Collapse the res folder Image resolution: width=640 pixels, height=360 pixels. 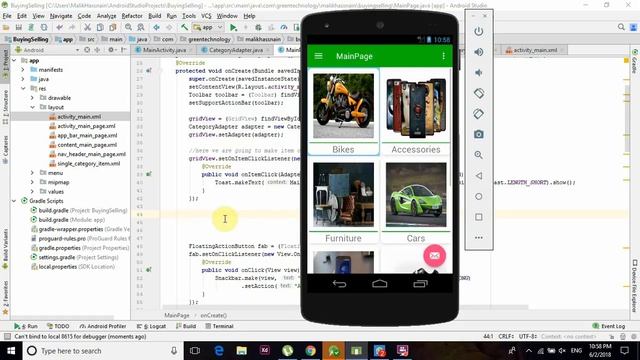[x=23, y=89]
